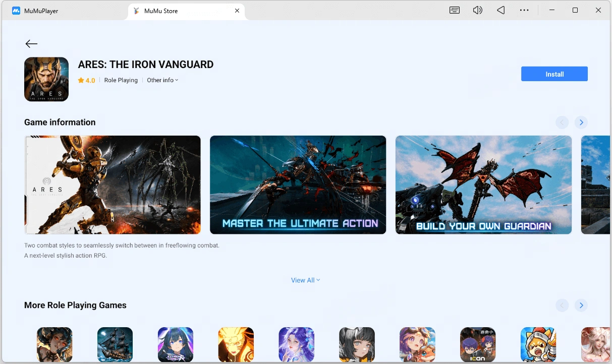This screenshot has height=364, width=612.
Task: Close the MuMu Store tab
Action: click(x=237, y=11)
